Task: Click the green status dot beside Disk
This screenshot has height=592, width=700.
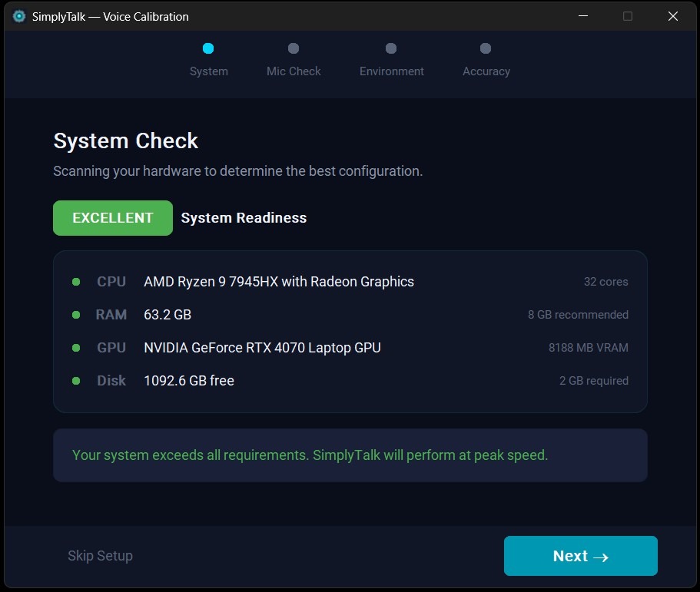Action: [x=76, y=381]
